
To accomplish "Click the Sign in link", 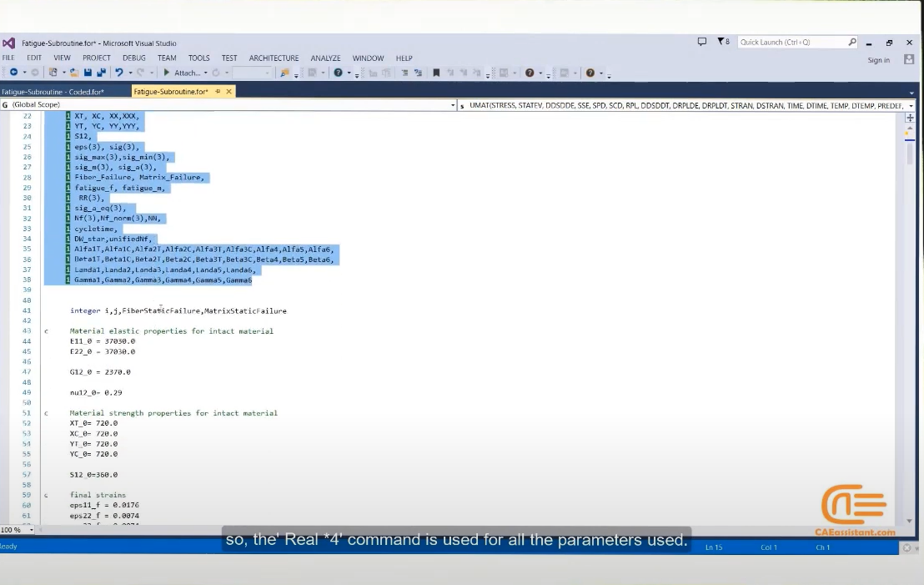I will (878, 60).
